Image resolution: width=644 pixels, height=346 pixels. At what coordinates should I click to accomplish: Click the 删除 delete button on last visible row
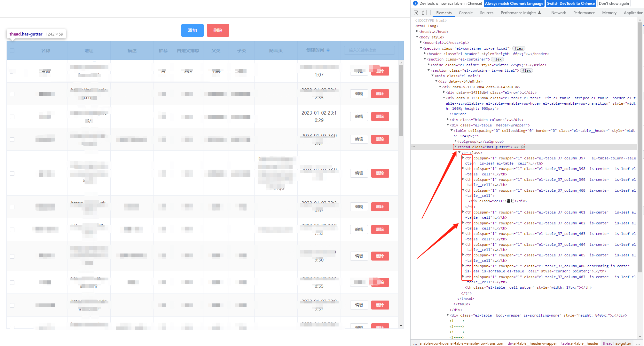point(380,326)
